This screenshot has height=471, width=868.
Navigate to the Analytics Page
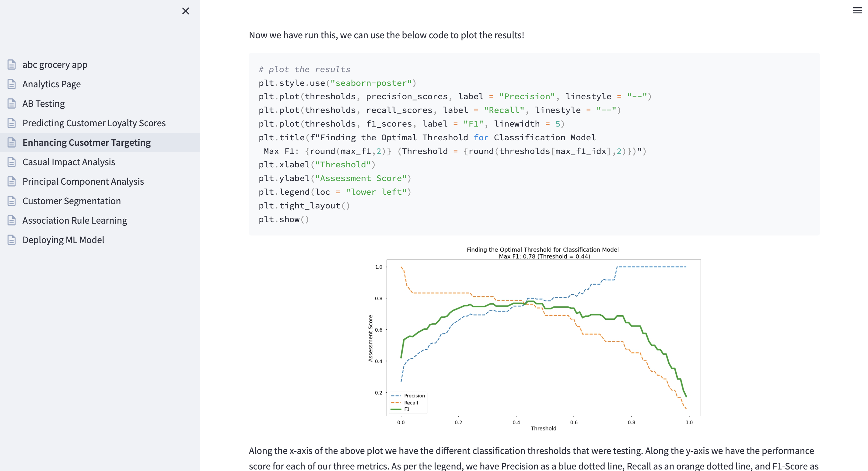coord(51,84)
